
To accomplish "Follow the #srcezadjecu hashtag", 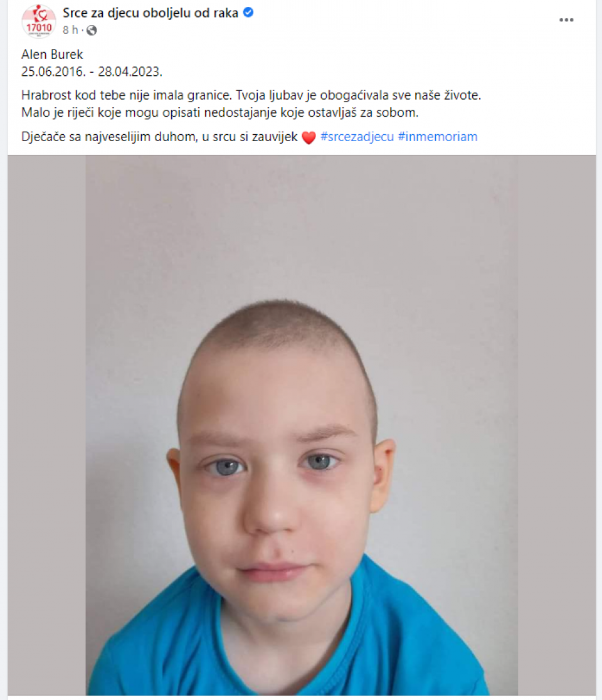I will (357, 137).
